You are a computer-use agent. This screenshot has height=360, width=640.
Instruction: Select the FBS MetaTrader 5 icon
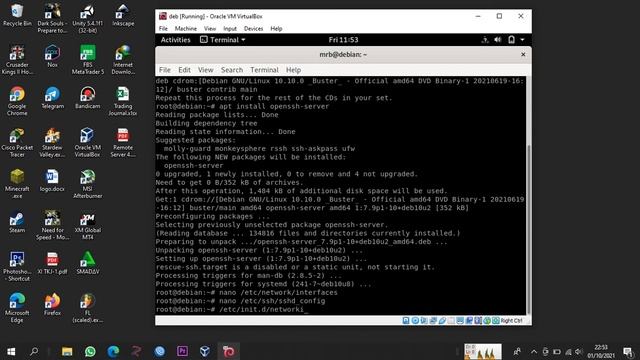[87, 60]
